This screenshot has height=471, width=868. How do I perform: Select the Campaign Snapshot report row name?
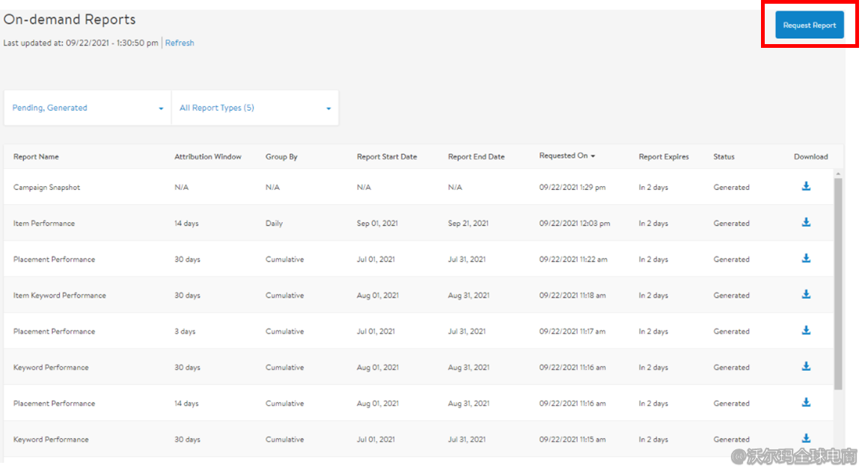point(46,188)
